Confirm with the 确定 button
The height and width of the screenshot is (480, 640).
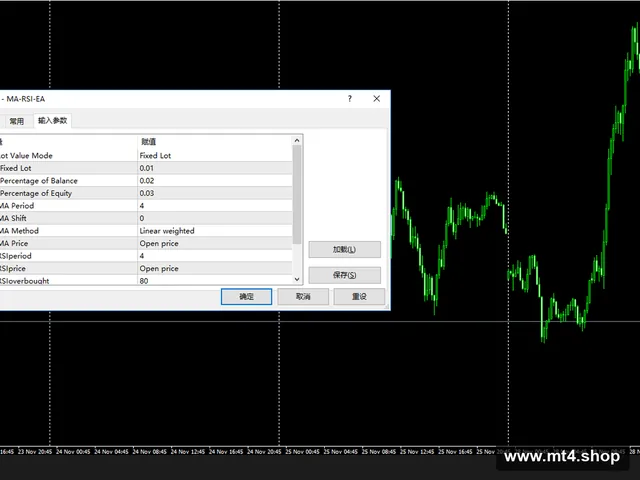pyautogui.click(x=247, y=297)
